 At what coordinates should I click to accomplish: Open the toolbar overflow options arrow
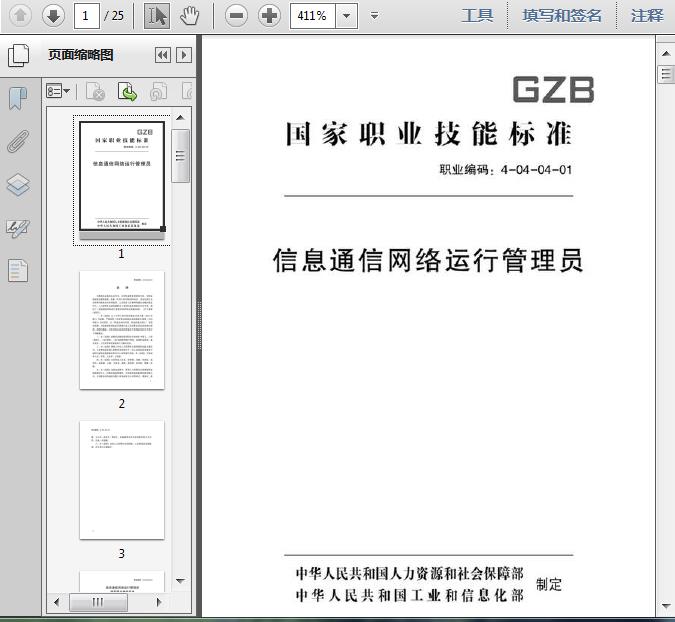pyautogui.click(x=375, y=16)
